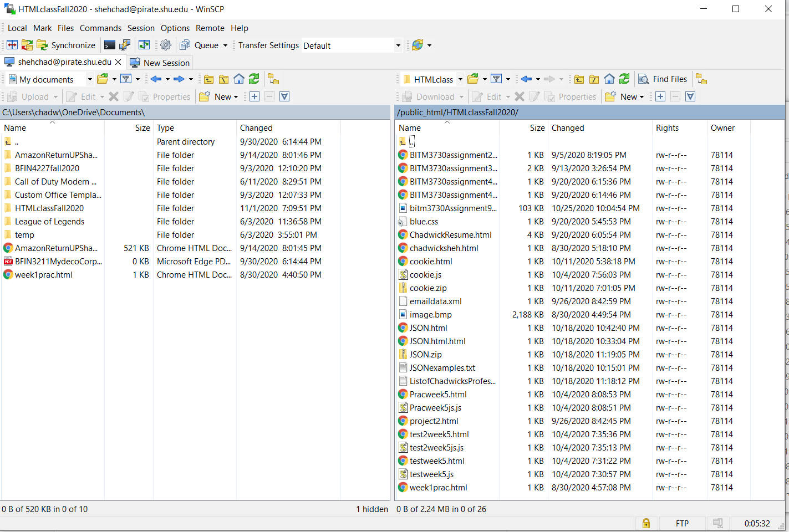789x532 pixels.
Task: Click the local back arrow
Action: point(156,79)
